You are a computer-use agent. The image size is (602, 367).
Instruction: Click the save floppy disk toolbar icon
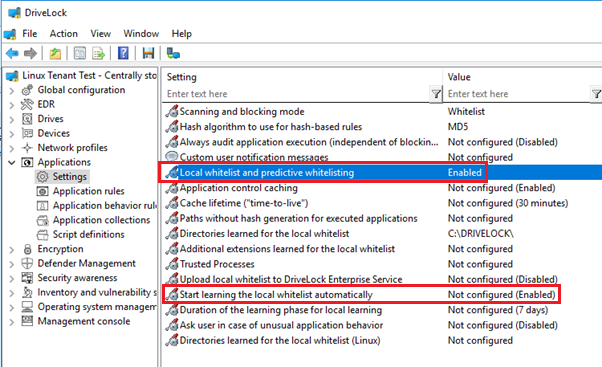148,53
